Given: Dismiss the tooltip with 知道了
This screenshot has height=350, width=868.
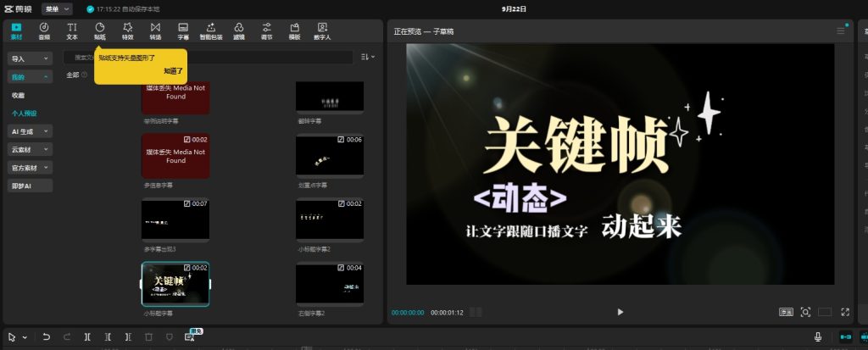Looking at the screenshot, I should point(173,72).
